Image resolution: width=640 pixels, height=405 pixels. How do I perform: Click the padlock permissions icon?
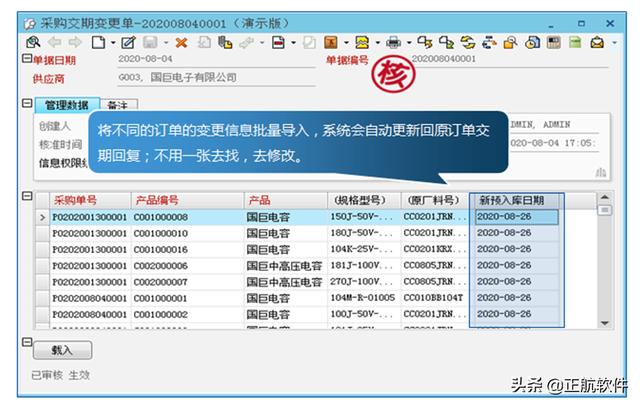point(510,42)
